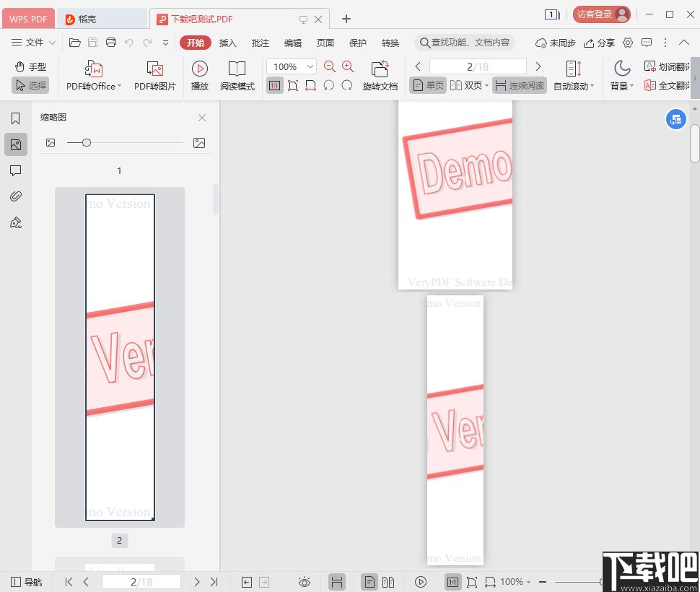This screenshot has width=700, height=592.
Task: Click the 未同步 sync status button
Action: pyautogui.click(x=556, y=43)
